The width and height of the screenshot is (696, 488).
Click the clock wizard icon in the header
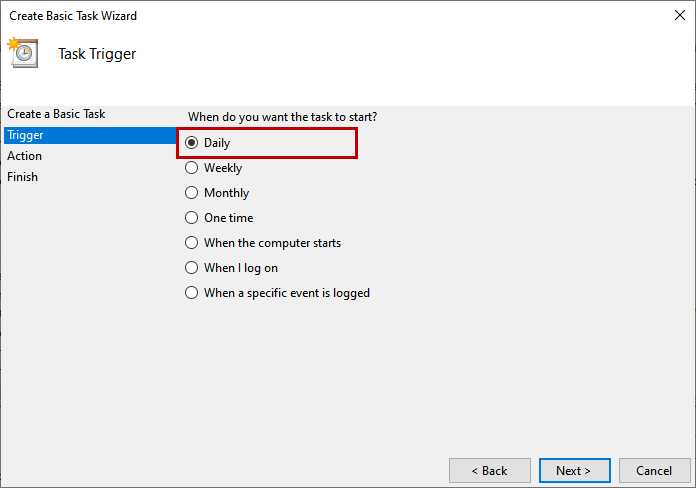pyautogui.click(x=22, y=51)
